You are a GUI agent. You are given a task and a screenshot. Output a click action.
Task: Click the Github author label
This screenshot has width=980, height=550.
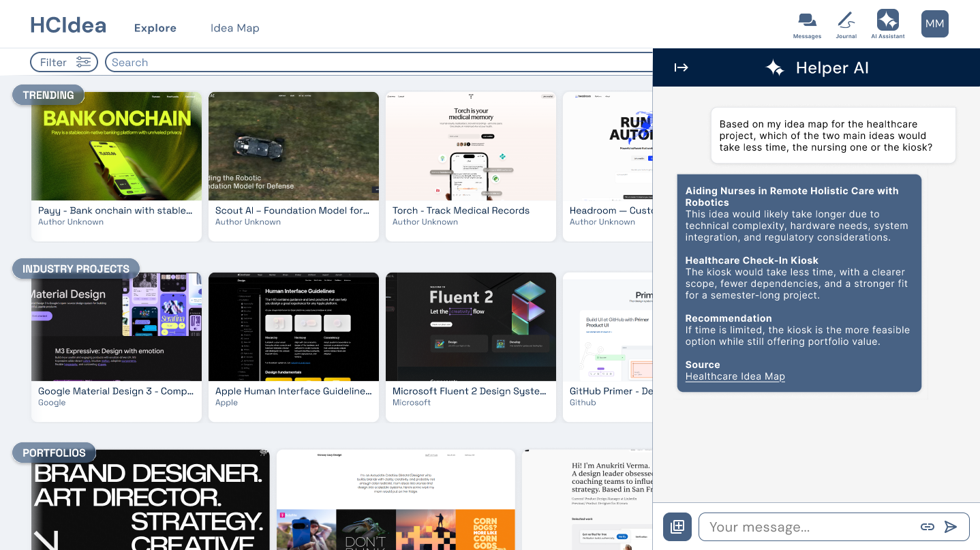583,403
